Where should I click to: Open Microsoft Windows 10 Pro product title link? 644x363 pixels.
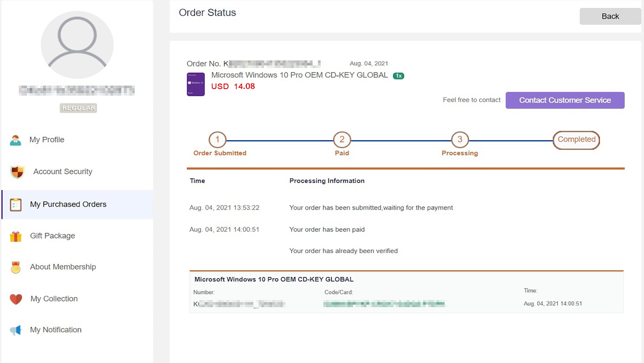click(299, 75)
